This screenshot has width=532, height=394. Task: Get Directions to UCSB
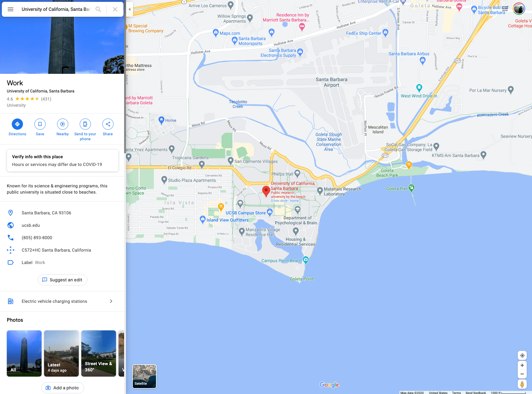click(x=17, y=128)
